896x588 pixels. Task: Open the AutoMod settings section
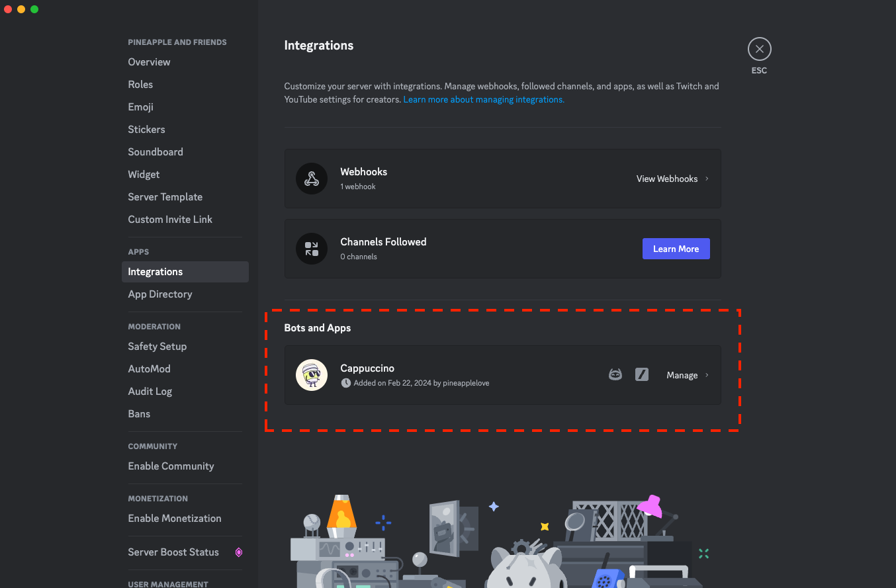149,368
